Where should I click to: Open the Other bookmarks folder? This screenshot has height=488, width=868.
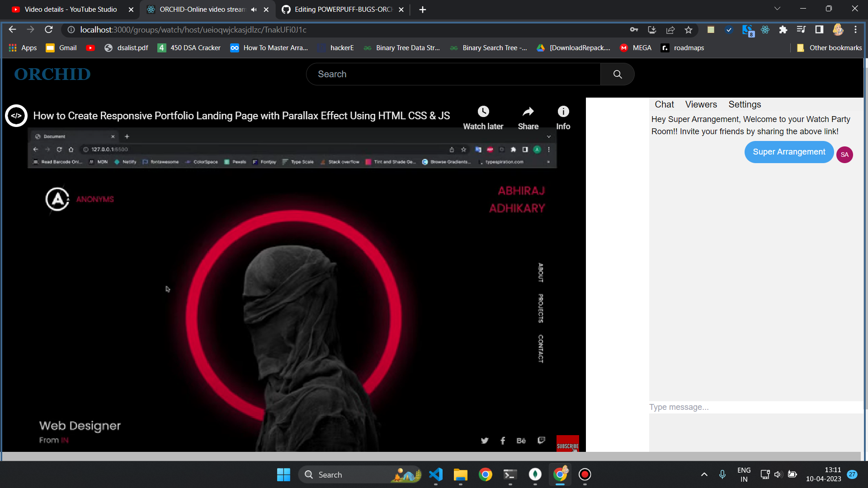tap(830, 48)
